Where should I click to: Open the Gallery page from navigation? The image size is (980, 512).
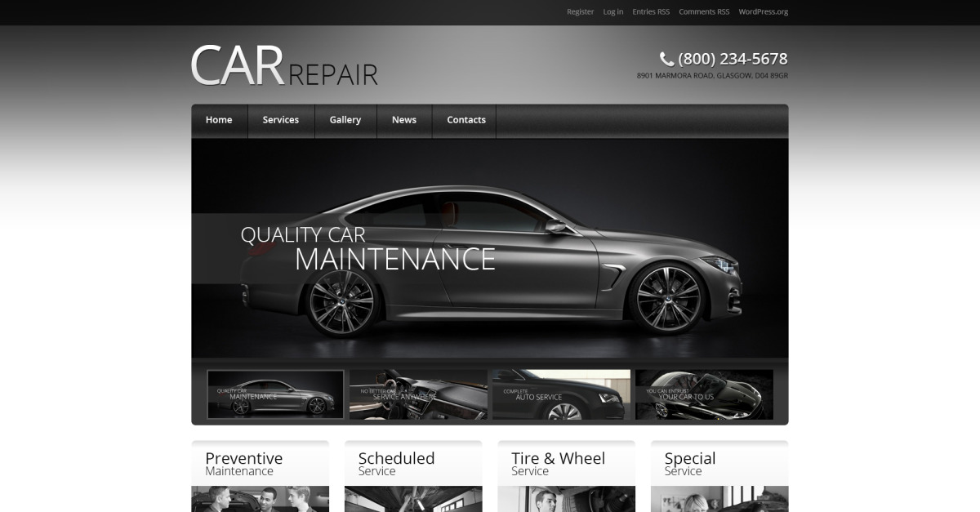[345, 120]
